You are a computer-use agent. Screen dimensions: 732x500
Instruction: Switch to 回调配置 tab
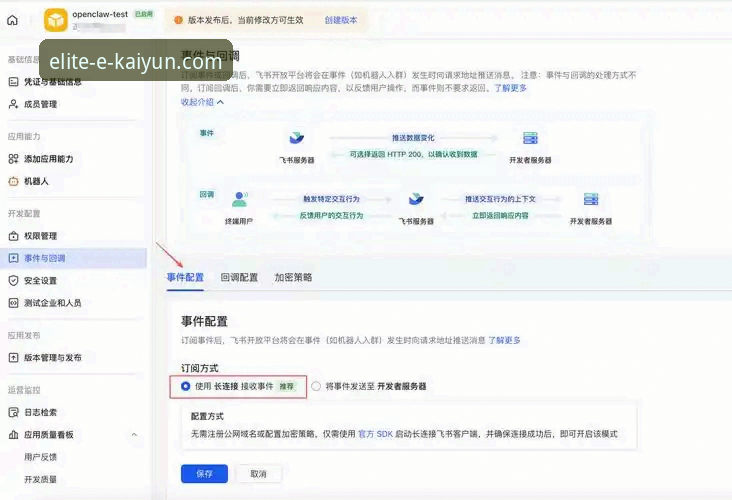pos(239,277)
